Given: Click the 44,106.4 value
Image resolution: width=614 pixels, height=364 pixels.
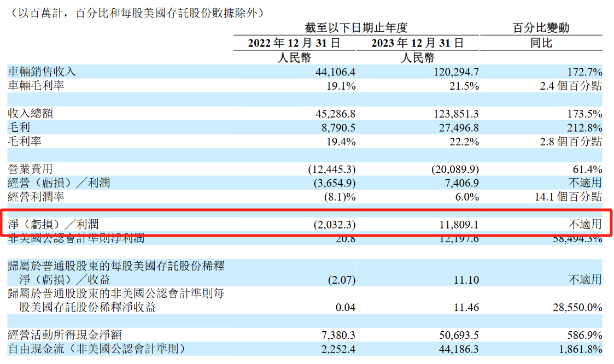Looking at the screenshot, I should coord(335,72).
